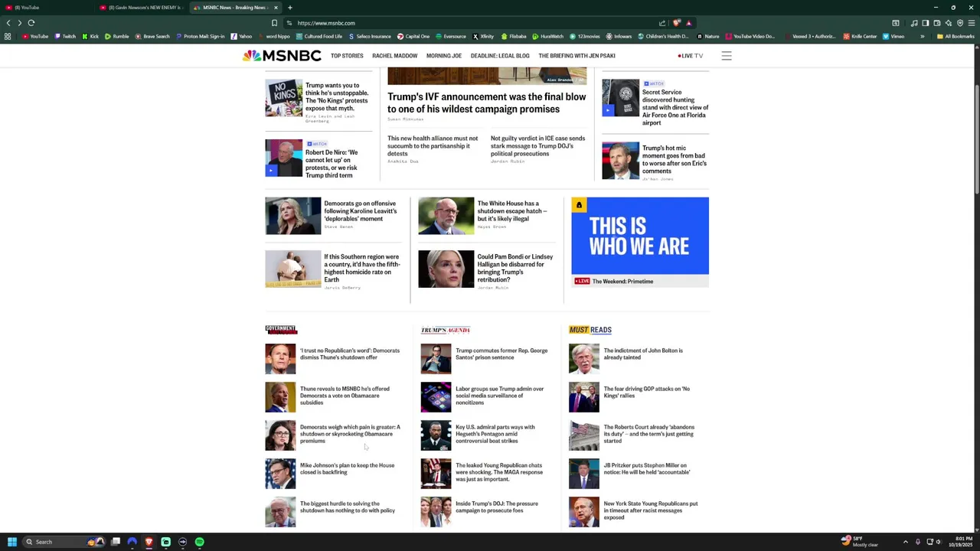This screenshot has width=980, height=551.
Task: Open TRUMP'S AGENDA section heading
Action: point(445,330)
